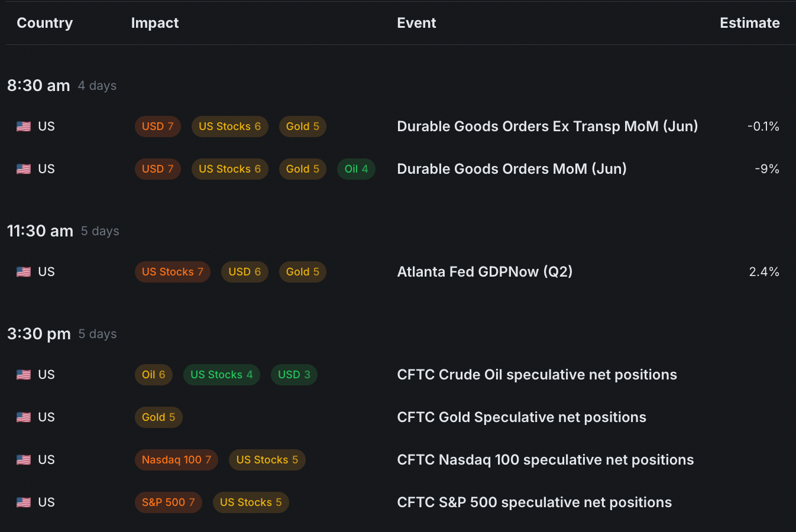This screenshot has height=532, width=796.
Task: Click the US flag in the CFTC Crude Oil row
Action: click(x=24, y=375)
